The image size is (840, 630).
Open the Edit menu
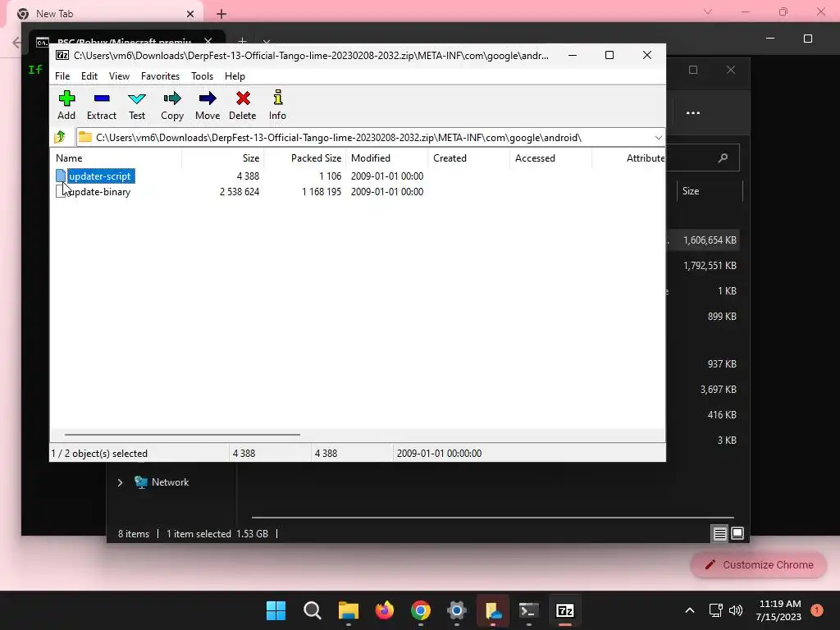pos(89,76)
